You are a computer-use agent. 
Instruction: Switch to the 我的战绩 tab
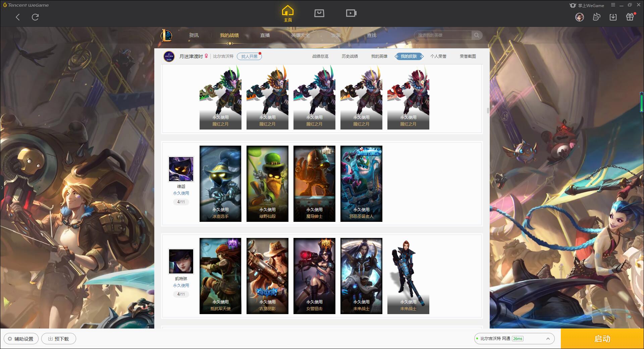click(229, 35)
